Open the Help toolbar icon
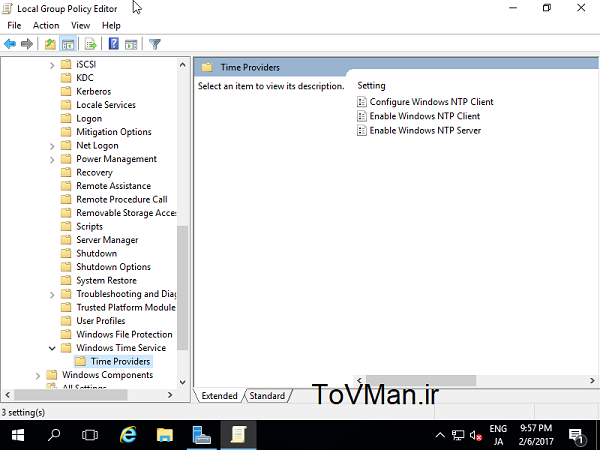The width and height of the screenshot is (600, 450). (x=114, y=44)
